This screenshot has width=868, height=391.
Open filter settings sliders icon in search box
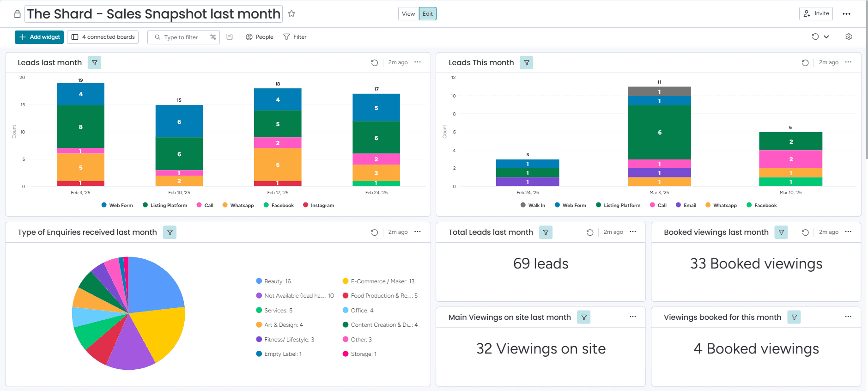pos(213,37)
